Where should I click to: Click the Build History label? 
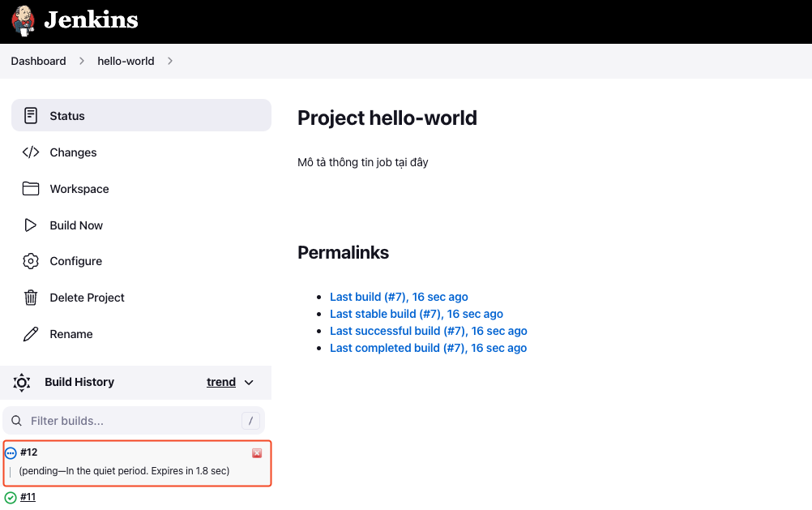79,382
